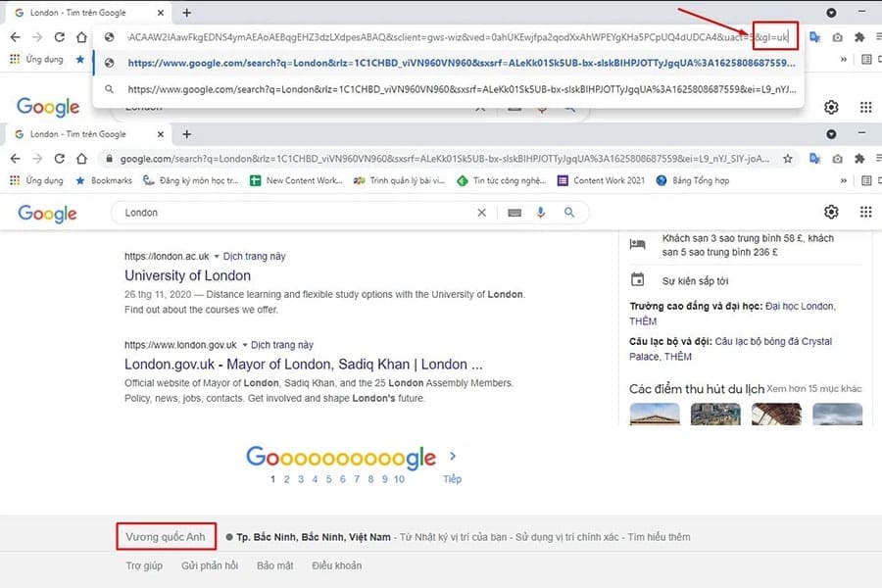Open Extensions puzzle icon in results window toolbar
This screenshot has height=588, width=882.
pos(858,159)
